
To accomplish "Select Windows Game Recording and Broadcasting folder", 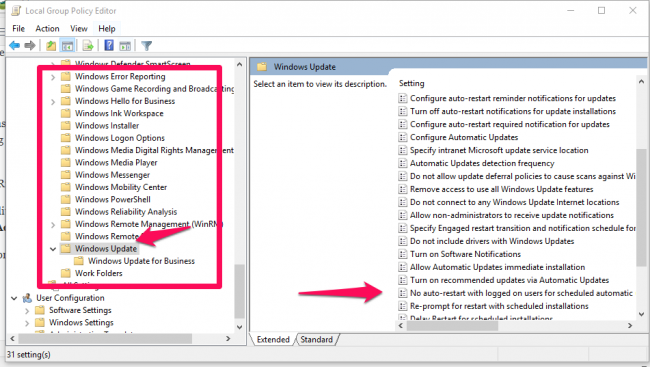I will pyautogui.click(x=154, y=88).
